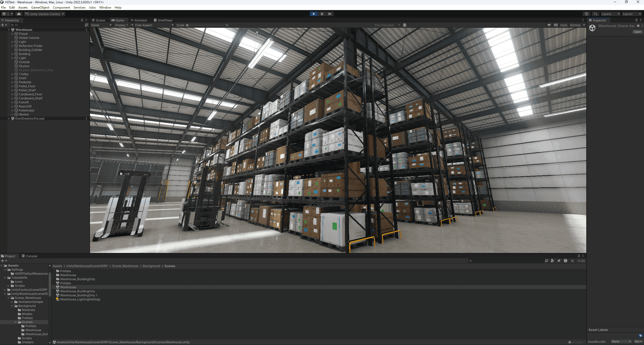
Task: Adjust the Game view Scale slider
Action: (x=187, y=25)
